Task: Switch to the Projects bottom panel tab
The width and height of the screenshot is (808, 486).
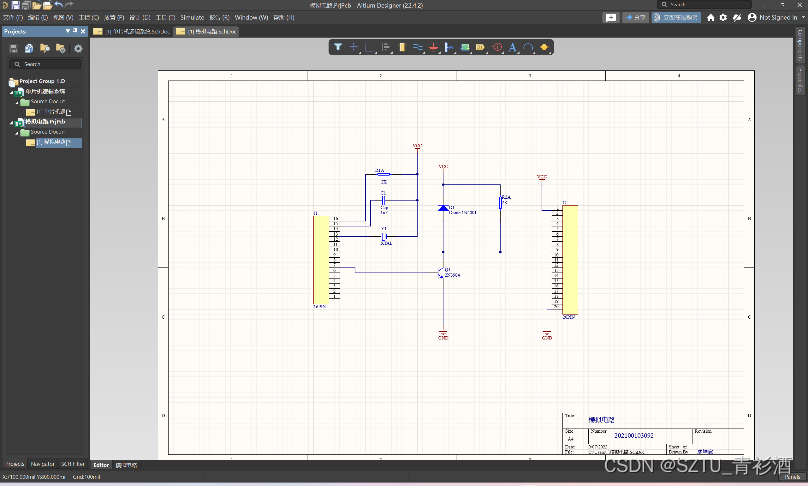Action: (15, 464)
